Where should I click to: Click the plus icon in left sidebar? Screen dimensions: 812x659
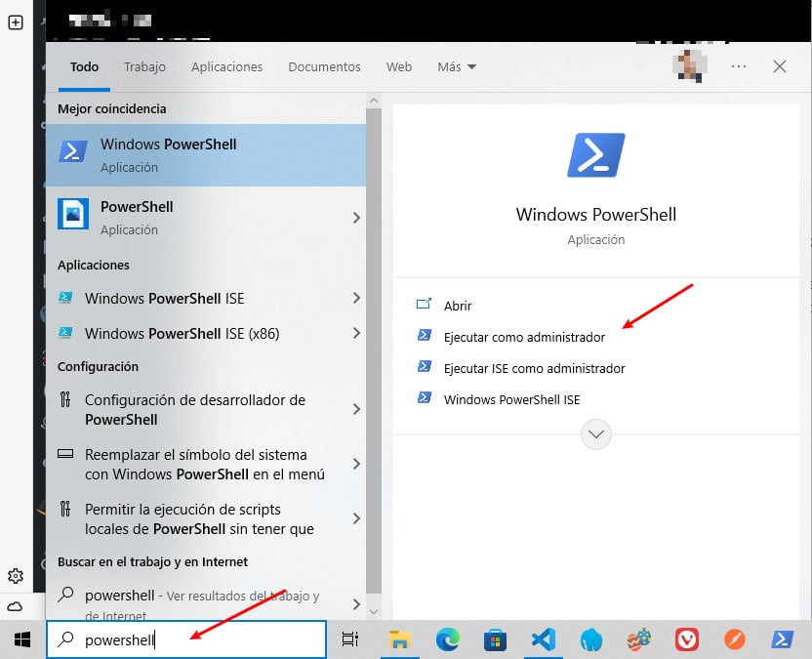coord(16,22)
